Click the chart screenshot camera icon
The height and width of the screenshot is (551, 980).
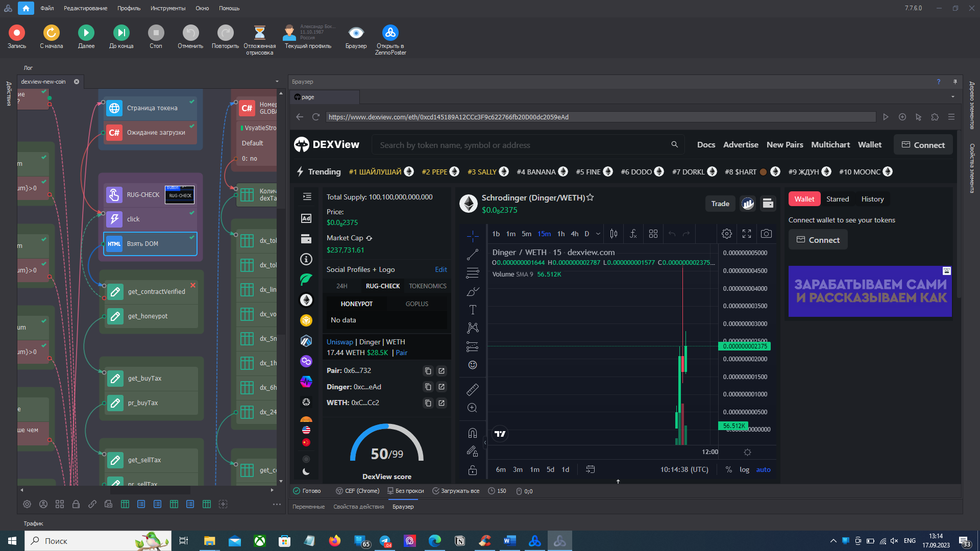766,234
